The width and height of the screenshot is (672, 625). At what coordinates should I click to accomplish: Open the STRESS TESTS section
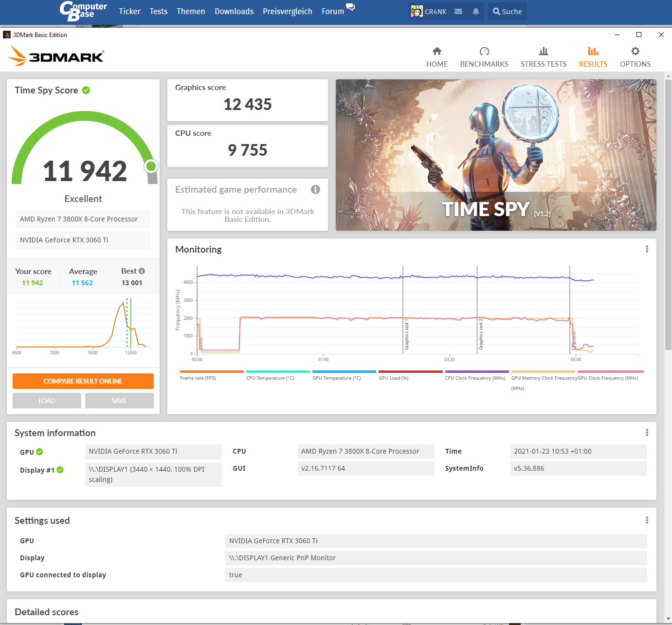(x=544, y=57)
